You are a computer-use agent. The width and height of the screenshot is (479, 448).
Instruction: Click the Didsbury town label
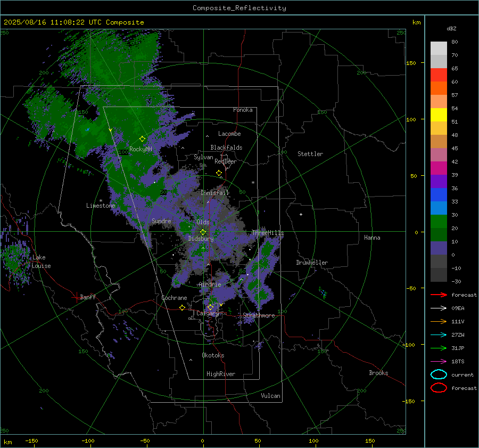[201, 239]
